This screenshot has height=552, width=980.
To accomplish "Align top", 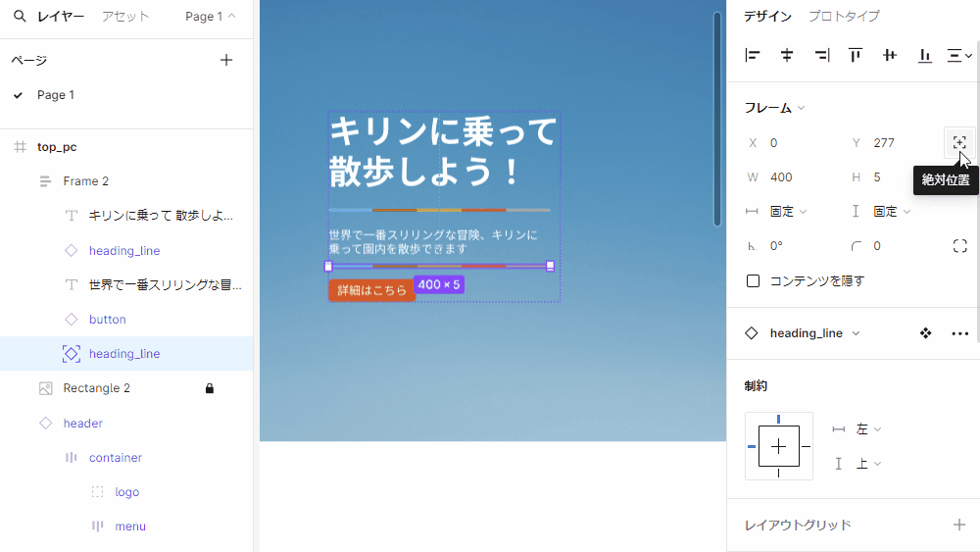I will click(x=856, y=56).
